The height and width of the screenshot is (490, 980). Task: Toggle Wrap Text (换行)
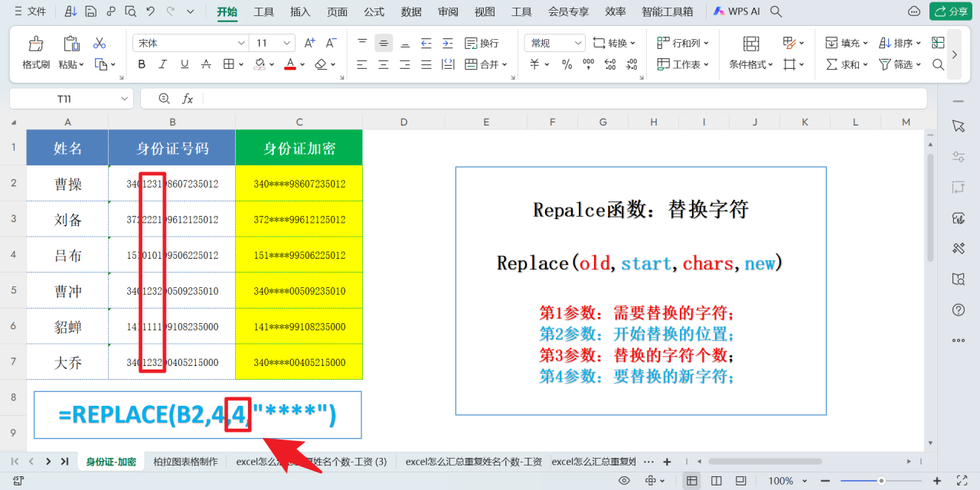coord(482,43)
